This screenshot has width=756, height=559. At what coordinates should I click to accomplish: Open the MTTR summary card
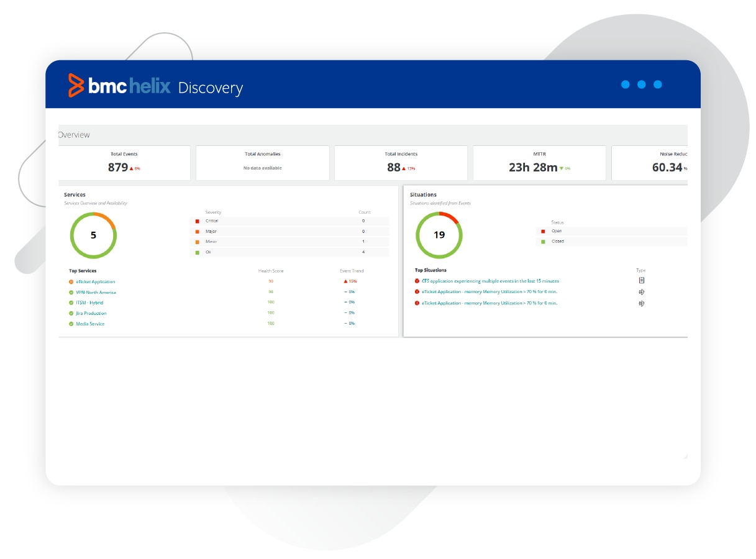pos(539,163)
